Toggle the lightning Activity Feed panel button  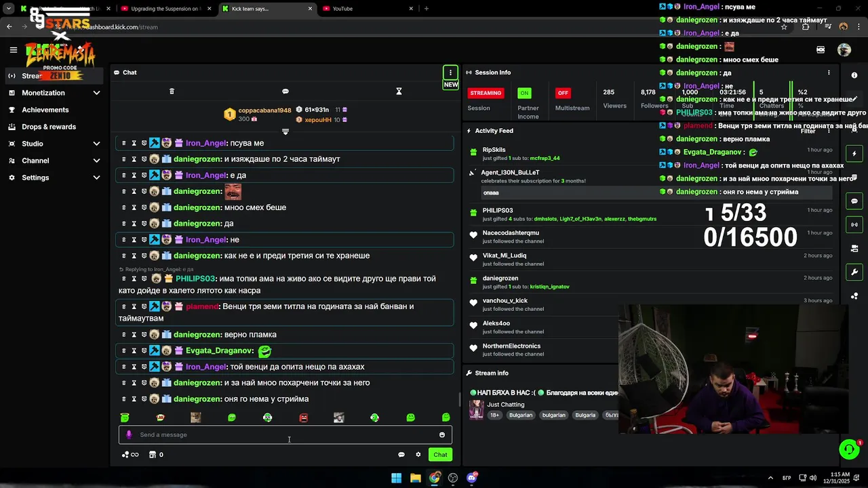click(854, 154)
